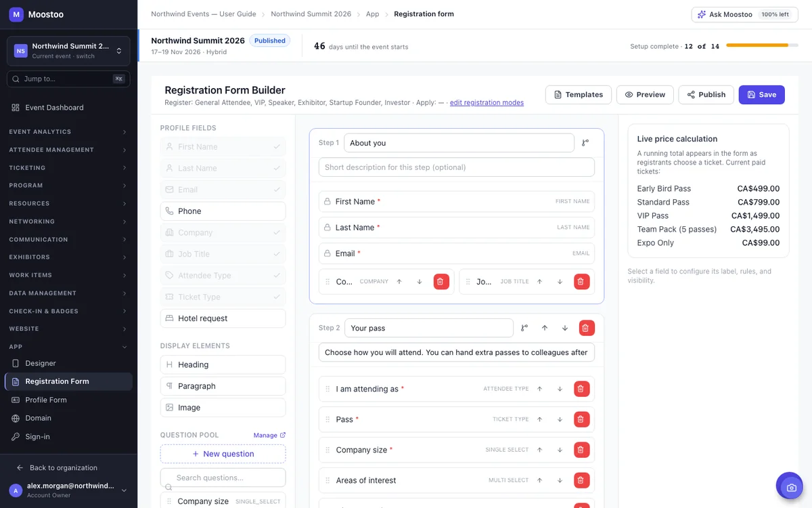The width and height of the screenshot is (812, 508).
Task: Open branching logic for Step 2
Action: point(524,328)
